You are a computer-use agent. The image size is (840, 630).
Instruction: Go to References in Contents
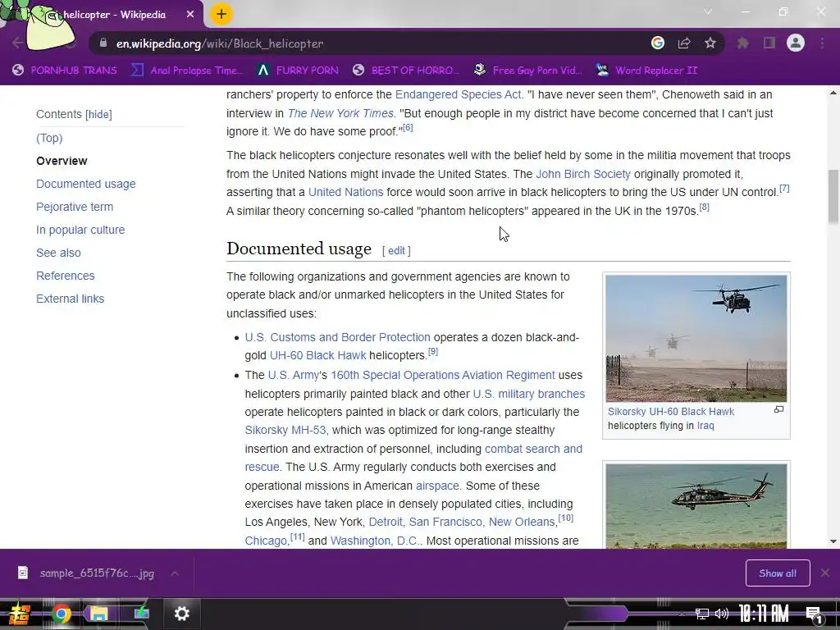click(66, 276)
